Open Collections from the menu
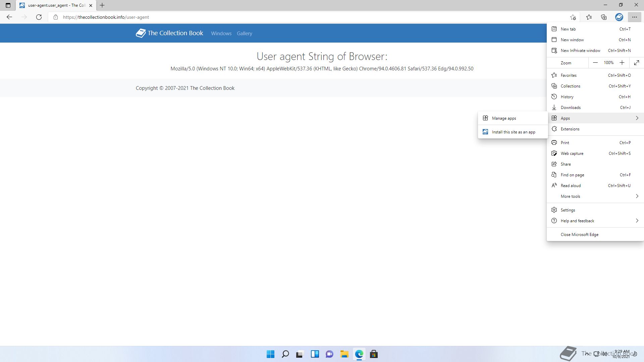 point(595,86)
